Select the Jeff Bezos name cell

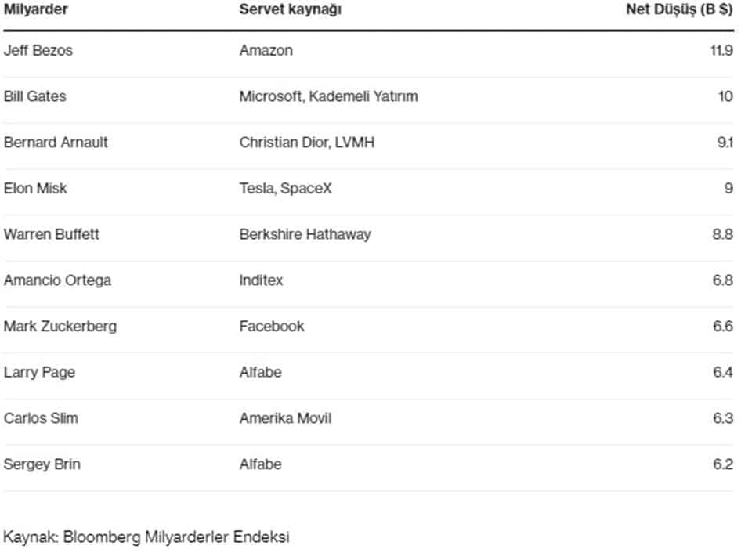pyautogui.click(x=38, y=50)
